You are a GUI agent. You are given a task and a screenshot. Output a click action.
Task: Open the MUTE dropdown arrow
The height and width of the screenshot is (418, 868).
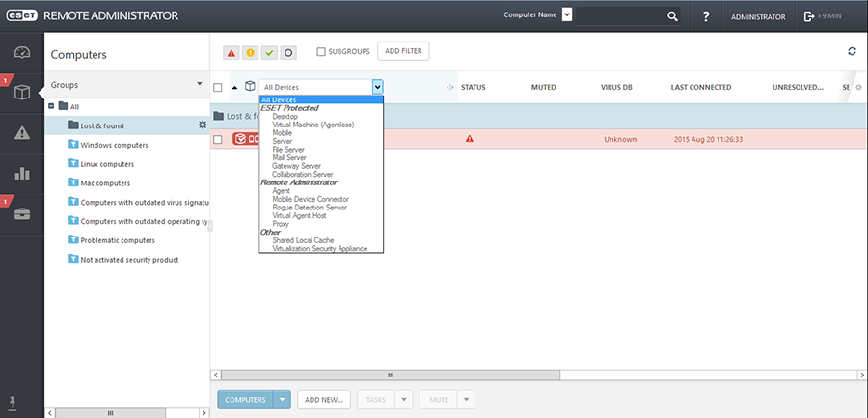click(x=467, y=399)
